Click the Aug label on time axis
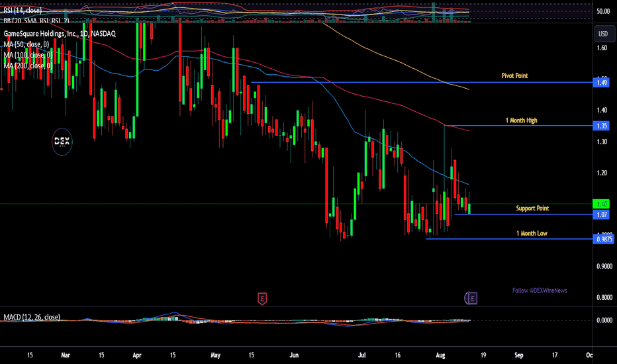The height and width of the screenshot is (364, 617). pos(440,355)
